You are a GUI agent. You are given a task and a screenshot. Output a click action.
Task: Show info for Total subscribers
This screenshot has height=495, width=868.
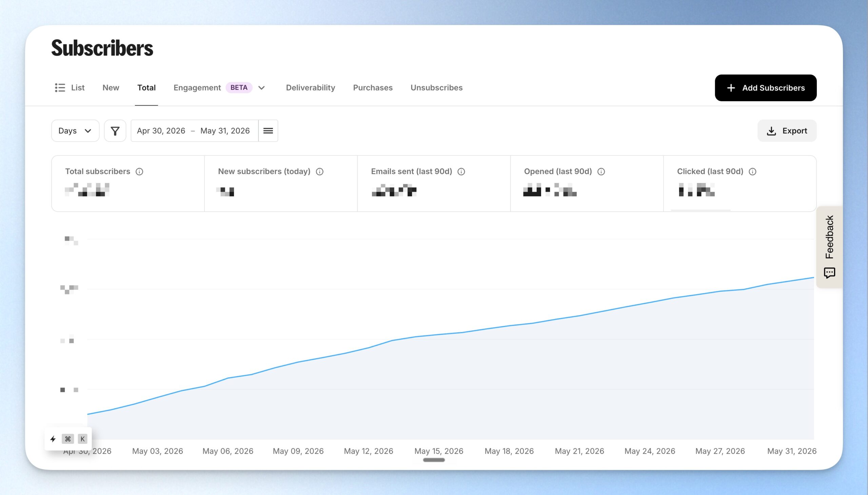pyautogui.click(x=139, y=172)
